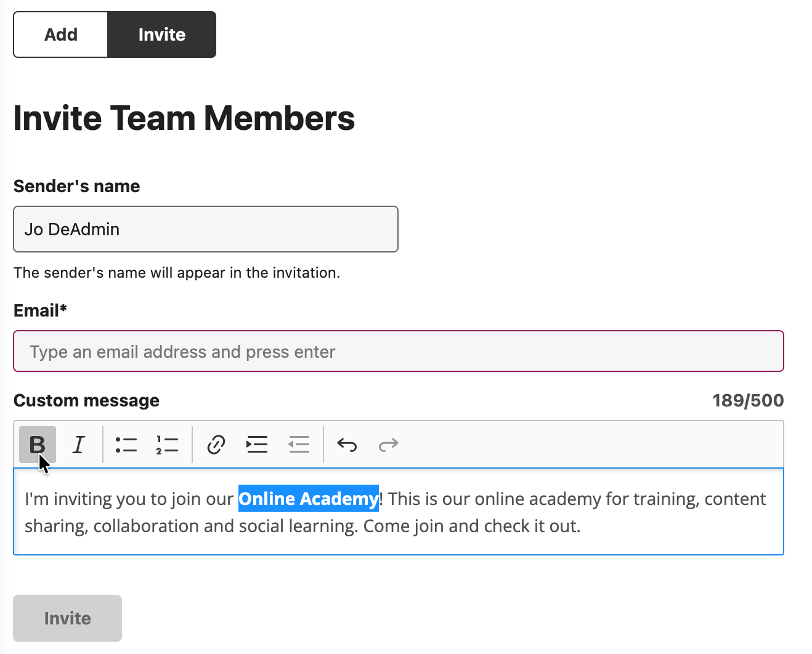
Task: Undo the last edit
Action: [x=347, y=444]
